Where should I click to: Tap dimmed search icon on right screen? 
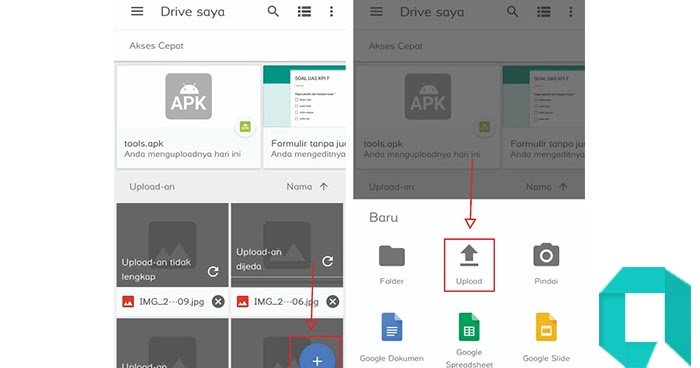(512, 12)
